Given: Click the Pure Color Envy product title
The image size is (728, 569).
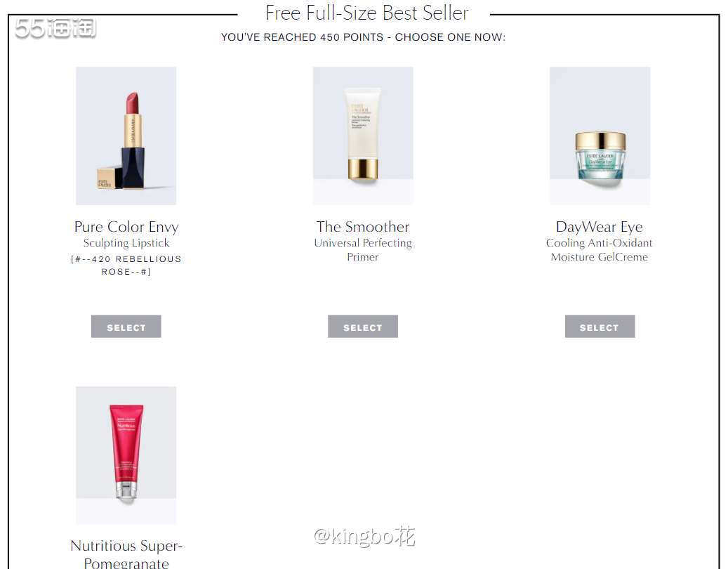Looking at the screenshot, I should coord(126,227).
